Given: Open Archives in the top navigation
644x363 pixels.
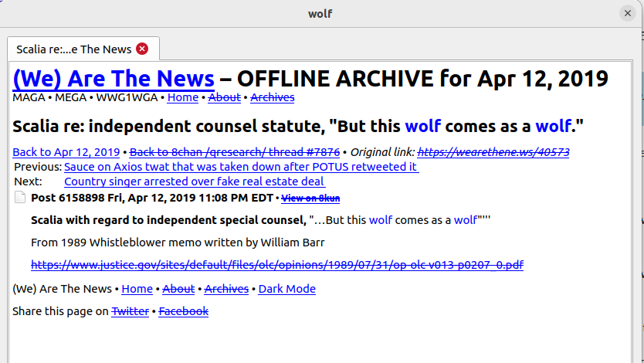Looking at the screenshot, I should (x=273, y=97).
